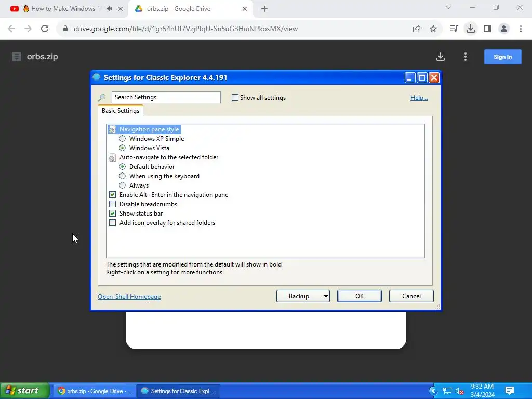Screen dimensions: 532x399
Task: Open the Chrome three-dot menu
Action: coord(521,29)
